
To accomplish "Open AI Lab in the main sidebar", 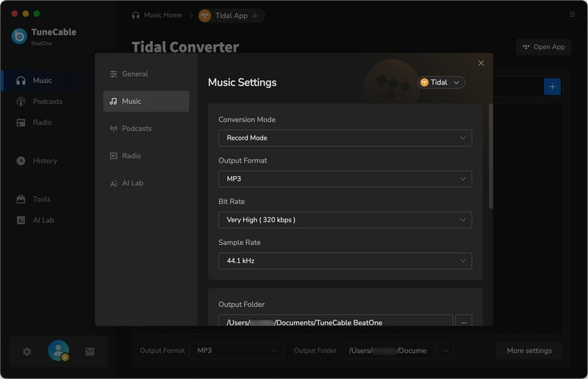I will [47, 220].
